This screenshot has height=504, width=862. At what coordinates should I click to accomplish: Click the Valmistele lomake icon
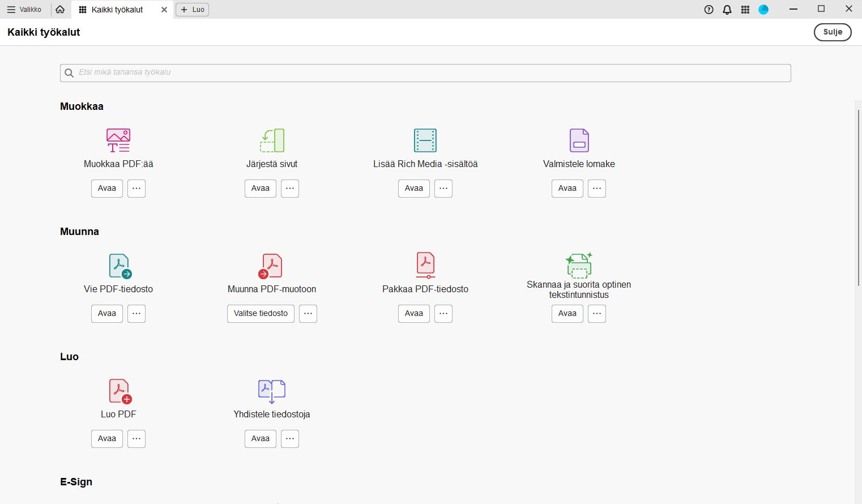click(x=579, y=140)
